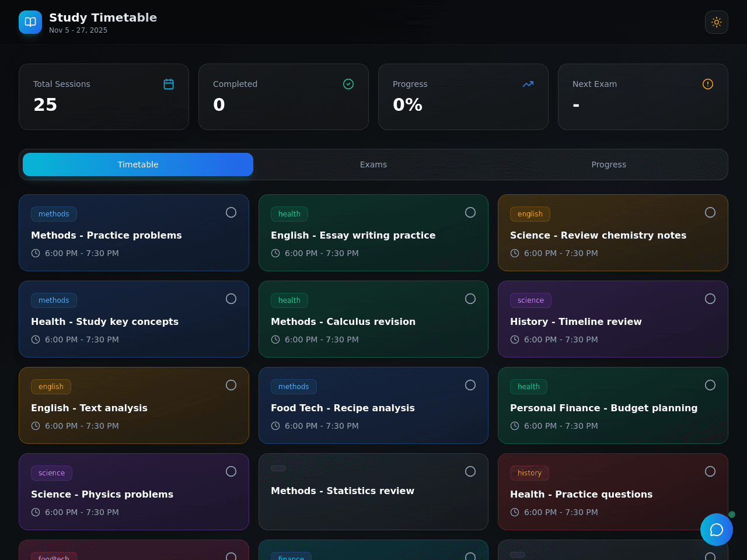
Task: Click methods tag on Food Tech - Recipe analysis
Action: coord(294,387)
